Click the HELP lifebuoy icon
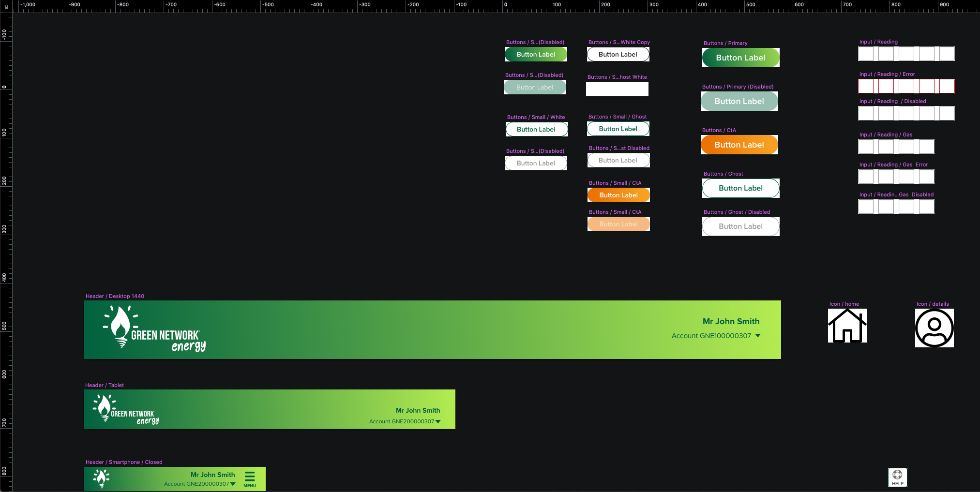Screen dimensions: 980x492 point(897,477)
